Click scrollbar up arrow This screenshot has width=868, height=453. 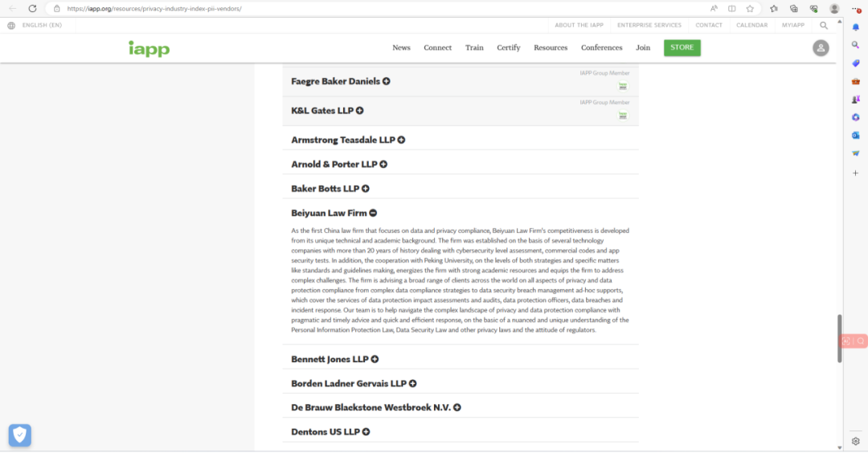click(x=839, y=22)
